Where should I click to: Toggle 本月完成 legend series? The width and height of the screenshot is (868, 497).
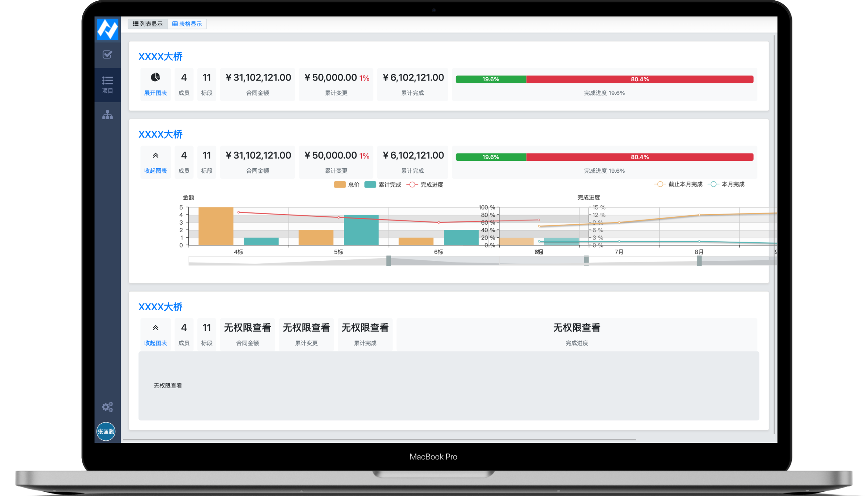[726, 184]
